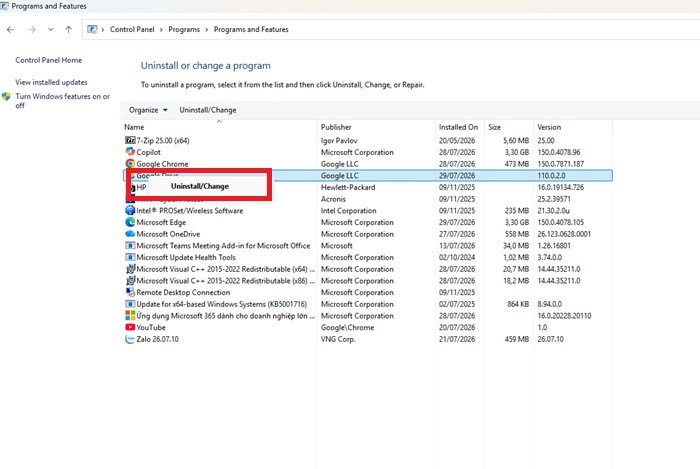Click the Visual C++ Redistributable (x86) icon
The image size is (700, 469).
pos(130,280)
